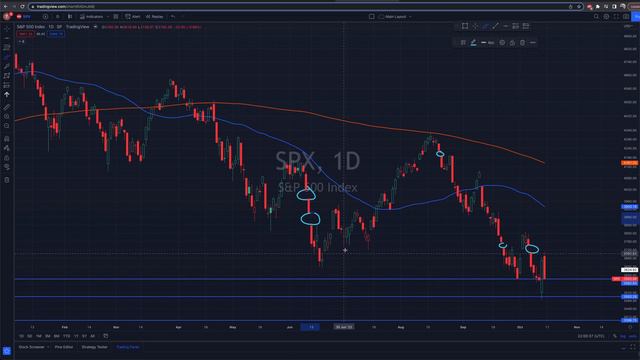
Task: Select brush in favorites drawing toolbar
Action: (x=485, y=26)
